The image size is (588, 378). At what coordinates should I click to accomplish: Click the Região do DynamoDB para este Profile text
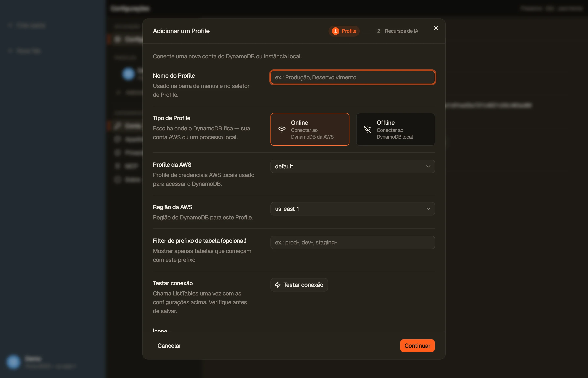(x=203, y=218)
